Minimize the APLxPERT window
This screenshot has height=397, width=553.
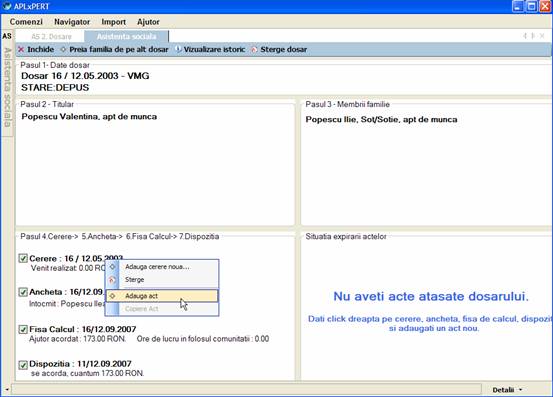[518, 6]
